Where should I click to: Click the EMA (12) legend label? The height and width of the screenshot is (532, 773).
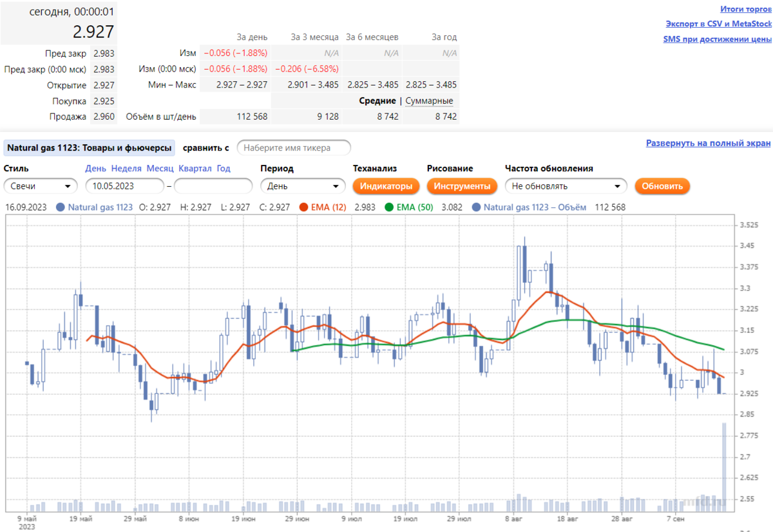[x=329, y=207]
